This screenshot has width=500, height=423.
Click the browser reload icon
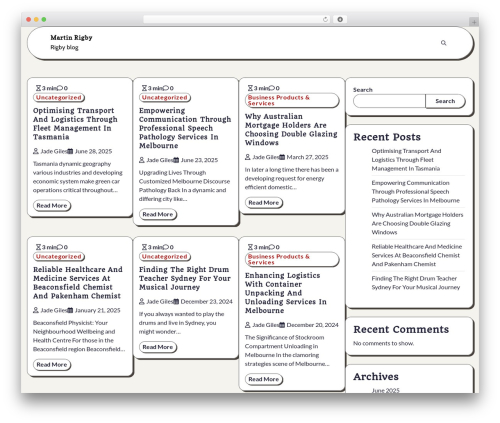(325, 20)
